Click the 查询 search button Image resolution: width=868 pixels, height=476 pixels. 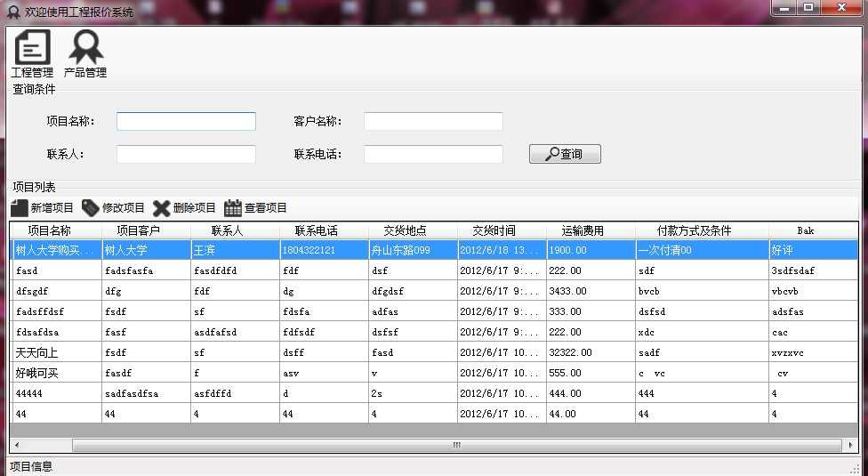point(565,154)
